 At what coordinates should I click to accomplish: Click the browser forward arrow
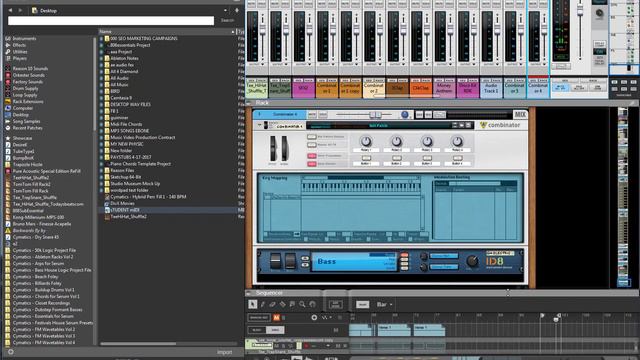click(20, 10)
